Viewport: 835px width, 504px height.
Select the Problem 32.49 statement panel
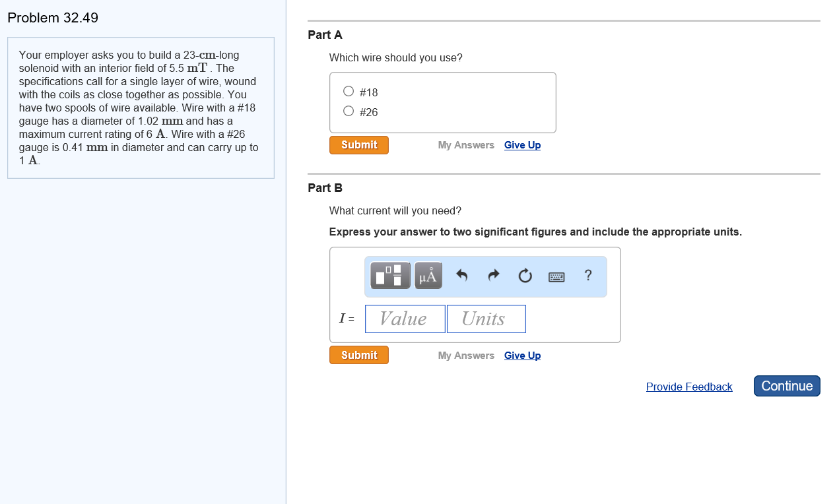click(x=140, y=108)
